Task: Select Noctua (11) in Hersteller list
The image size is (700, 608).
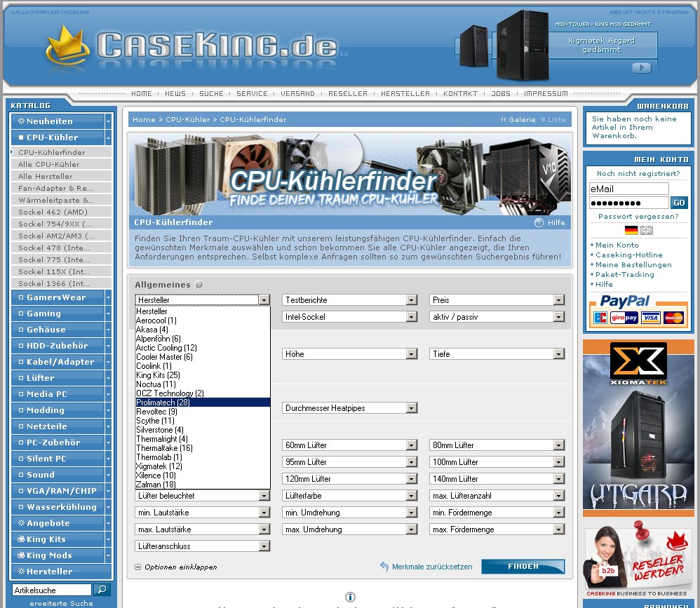Action: pyautogui.click(x=203, y=384)
